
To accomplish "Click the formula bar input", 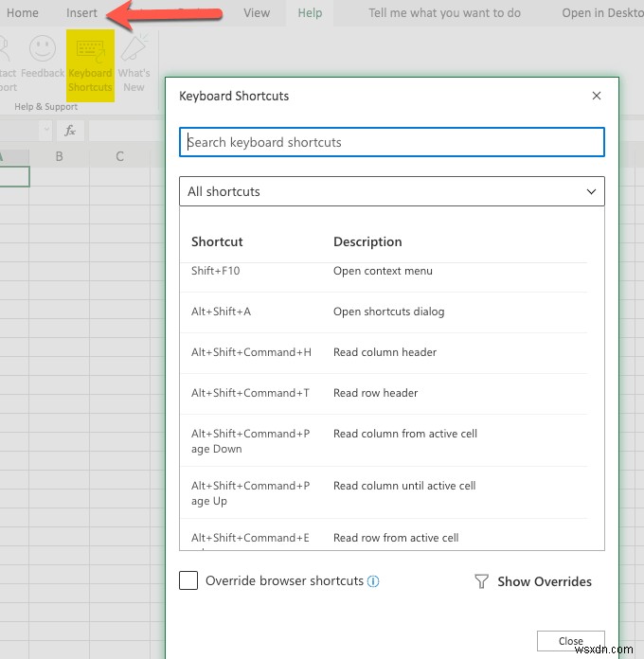I will tap(127, 131).
